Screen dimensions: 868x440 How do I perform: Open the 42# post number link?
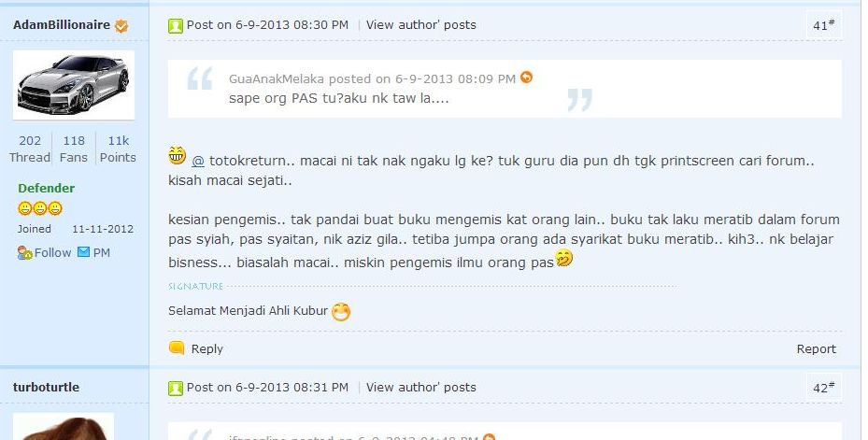pyautogui.click(x=824, y=388)
